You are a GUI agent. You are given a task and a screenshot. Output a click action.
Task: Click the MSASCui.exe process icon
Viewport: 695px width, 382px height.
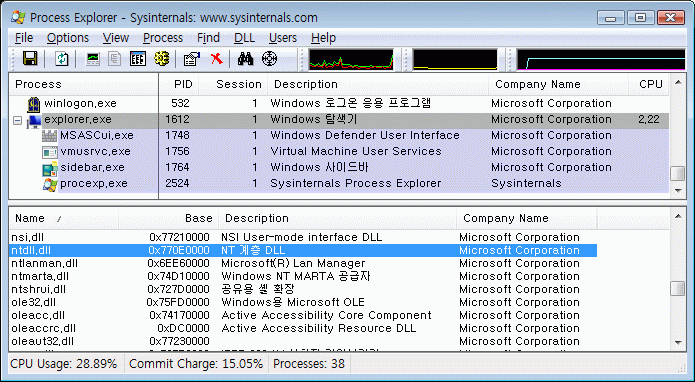[50, 136]
